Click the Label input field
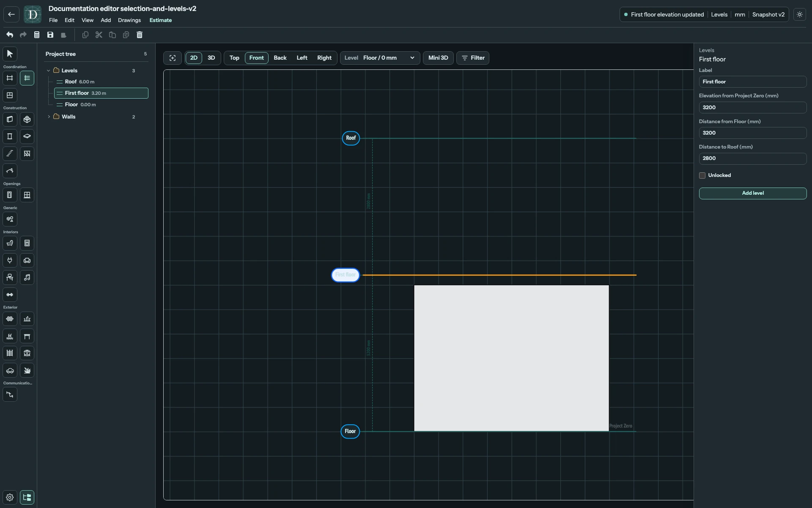Viewport: 812px width, 508px height. pos(753,82)
